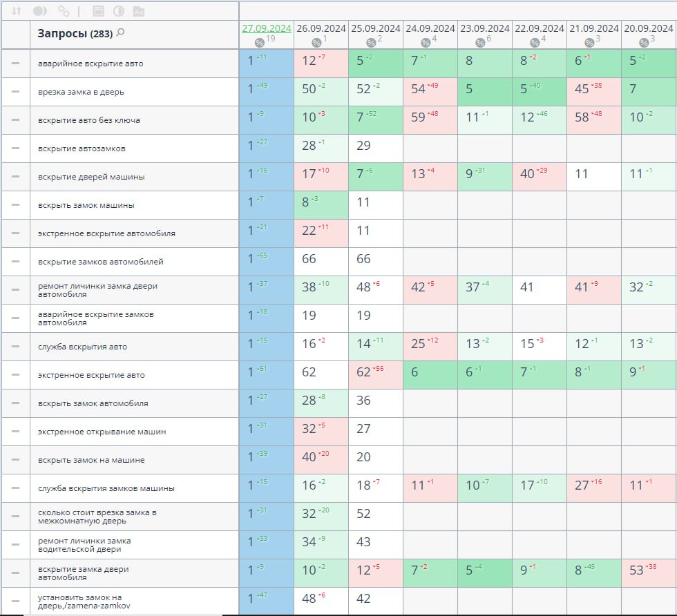Click percent icon under 24.09.2024
The width and height of the screenshot is (677, 616).
(x=424, y=43)
